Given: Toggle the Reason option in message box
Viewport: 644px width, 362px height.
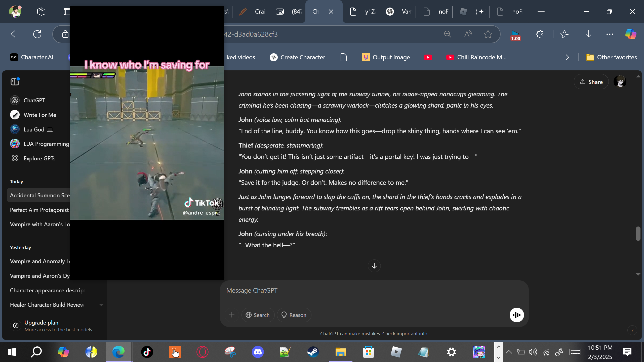Looking at the screenshot, I should tap(294, 315).
